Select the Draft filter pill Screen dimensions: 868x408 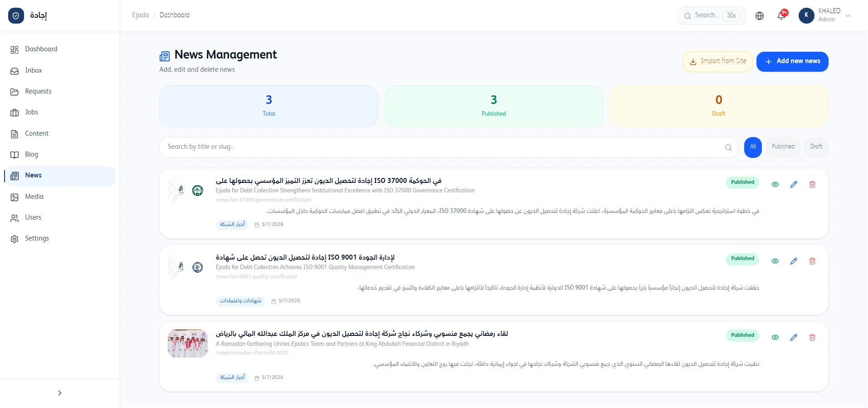pos(816,147)
